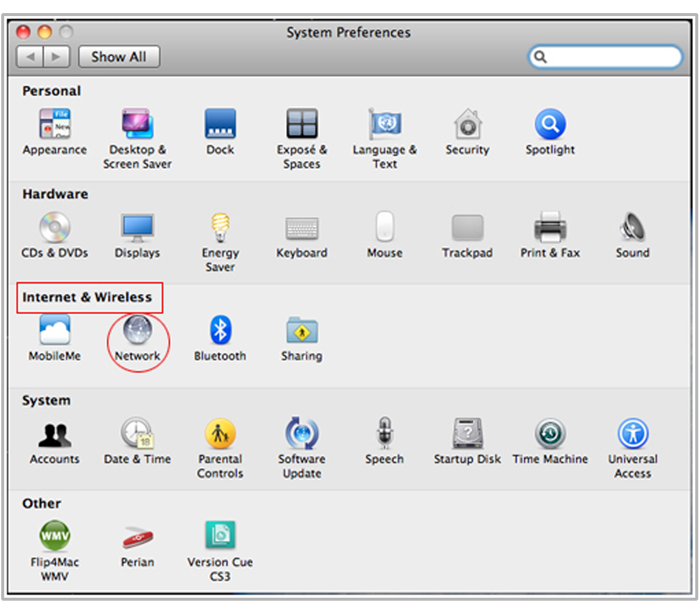Click the back navigation arrow
Screen dimensions: 700x612
(30, 57)
